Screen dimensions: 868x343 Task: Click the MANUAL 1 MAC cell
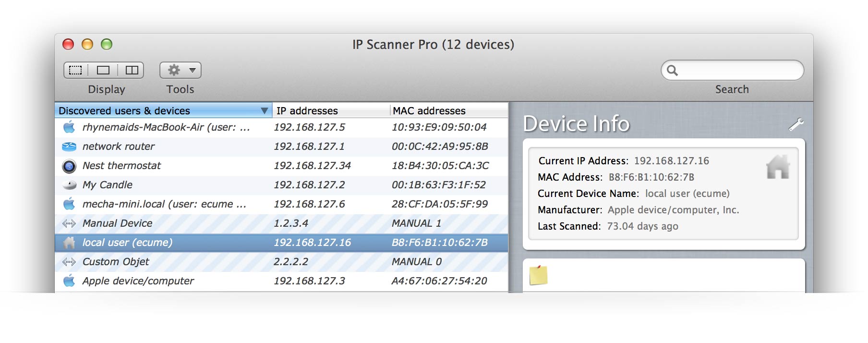416,223
